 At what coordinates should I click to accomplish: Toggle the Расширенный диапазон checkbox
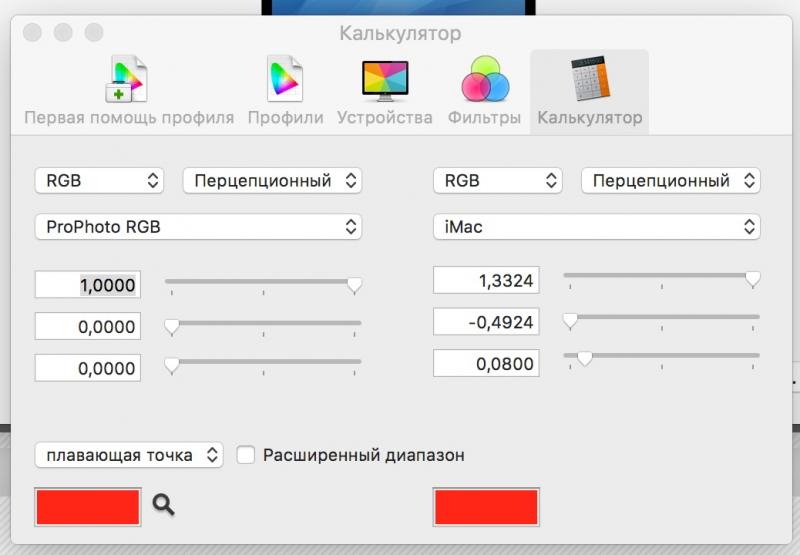[x=245, y=455]
